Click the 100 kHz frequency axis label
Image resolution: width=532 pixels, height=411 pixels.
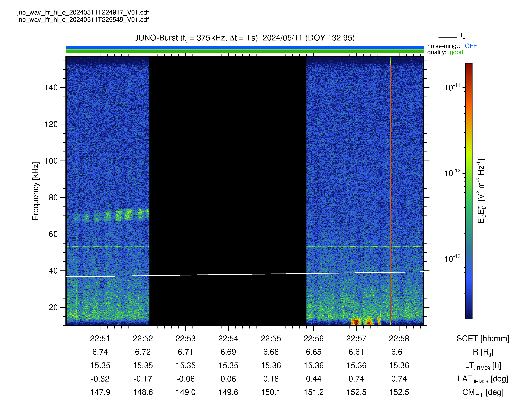click(x=51, y=161)
